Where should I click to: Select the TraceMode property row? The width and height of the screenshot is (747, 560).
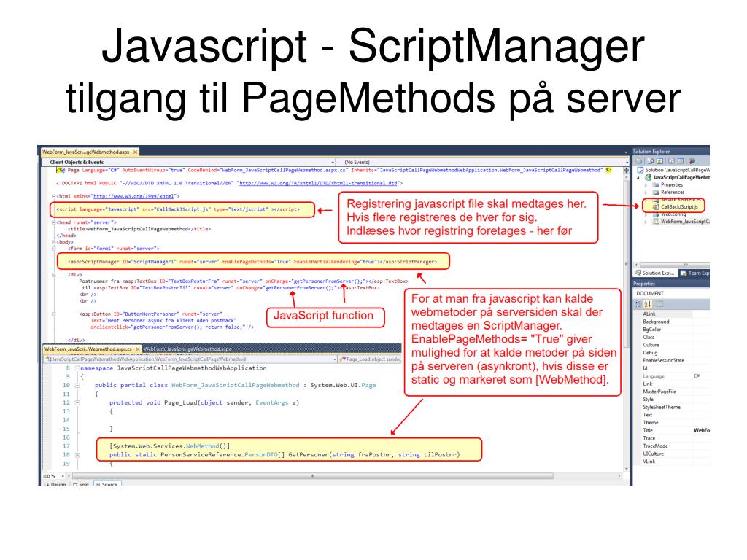coord(672,446)
